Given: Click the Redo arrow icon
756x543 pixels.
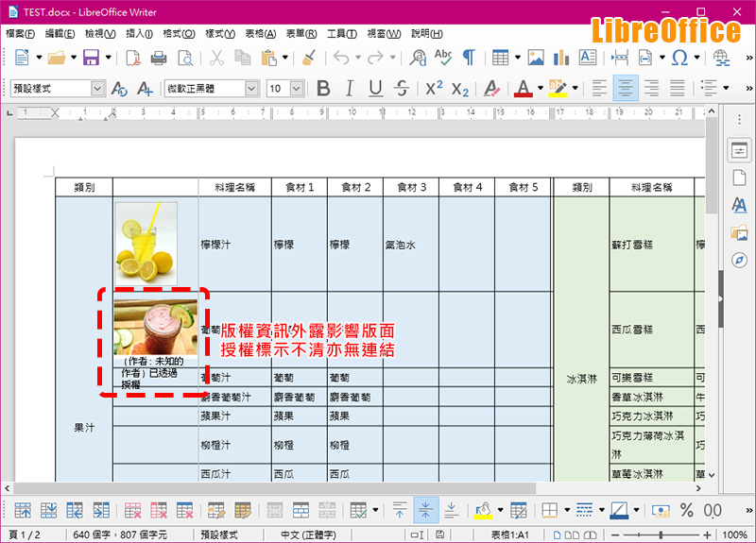Looking at the screenshot, I should 375,58.
